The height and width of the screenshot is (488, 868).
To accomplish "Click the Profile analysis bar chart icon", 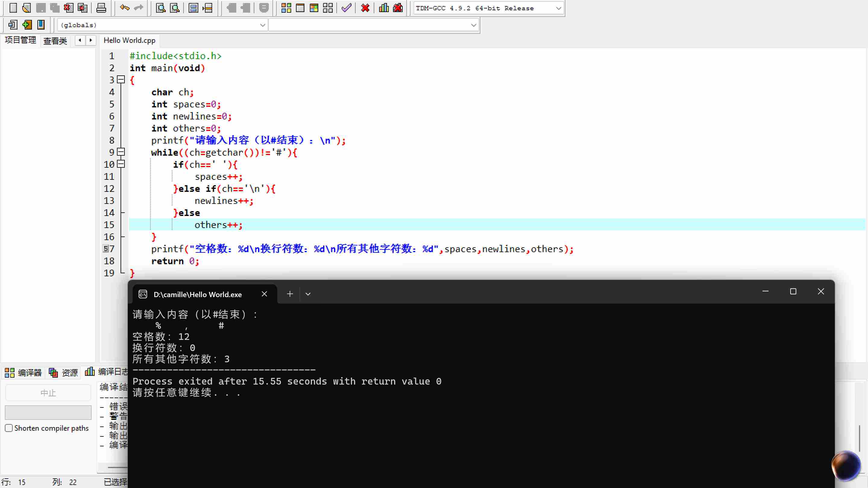I will pyautogui.click(x=383, y=8).
